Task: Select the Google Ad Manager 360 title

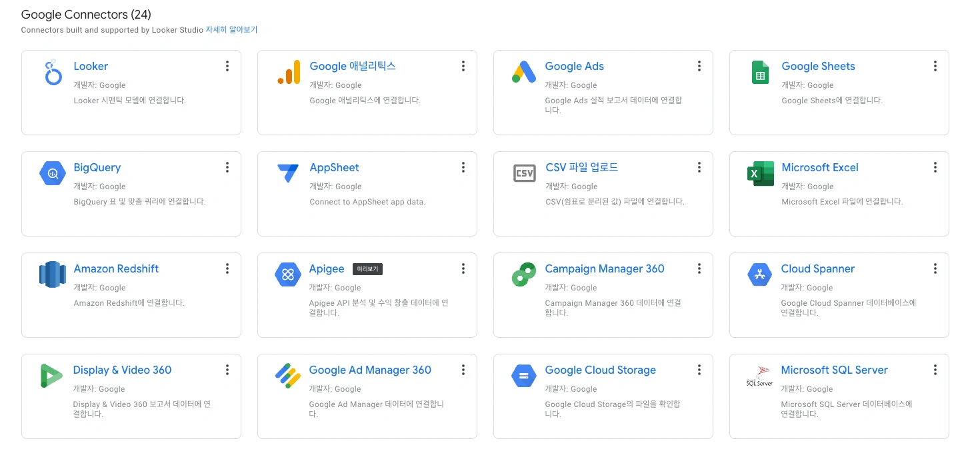Action: (x=370, y=370)
